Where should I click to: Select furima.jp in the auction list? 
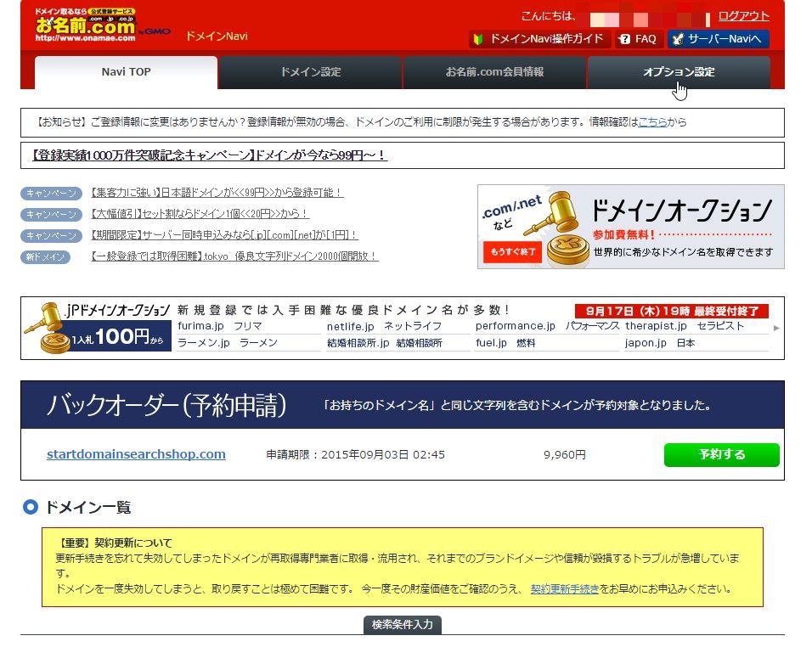point(200,326)
